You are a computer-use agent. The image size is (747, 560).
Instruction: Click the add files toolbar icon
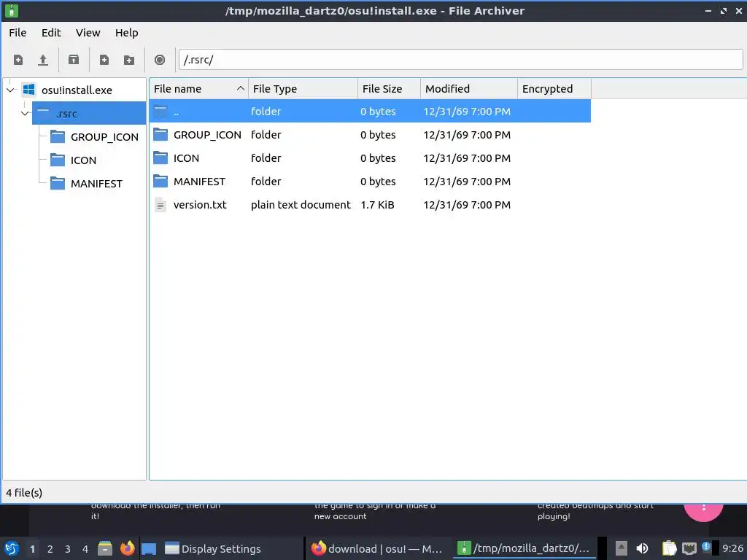[104, 60]
